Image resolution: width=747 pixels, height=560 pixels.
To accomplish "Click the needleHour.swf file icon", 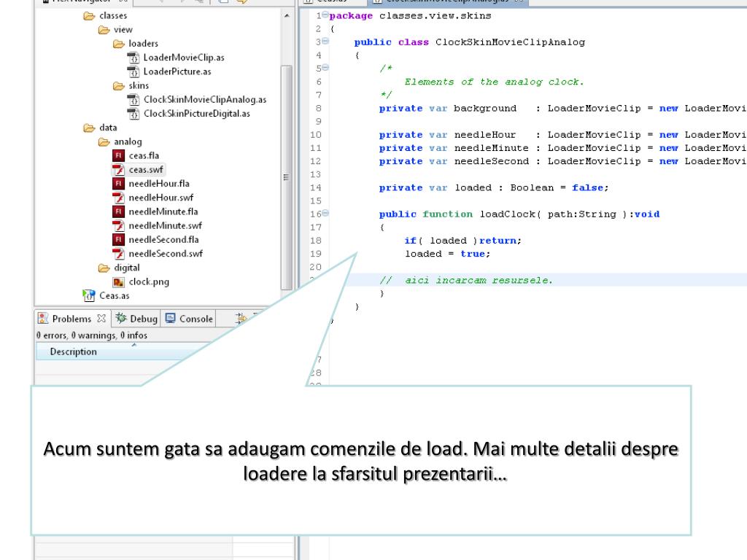I will pyautogui.click(x=119, y=198).
